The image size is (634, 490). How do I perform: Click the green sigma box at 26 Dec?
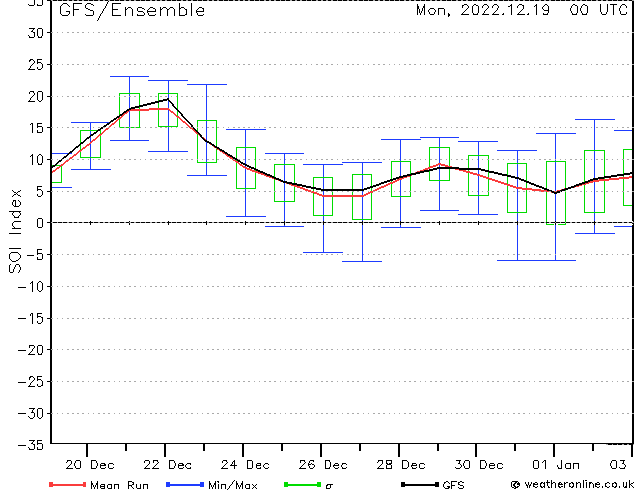(323, 196)
